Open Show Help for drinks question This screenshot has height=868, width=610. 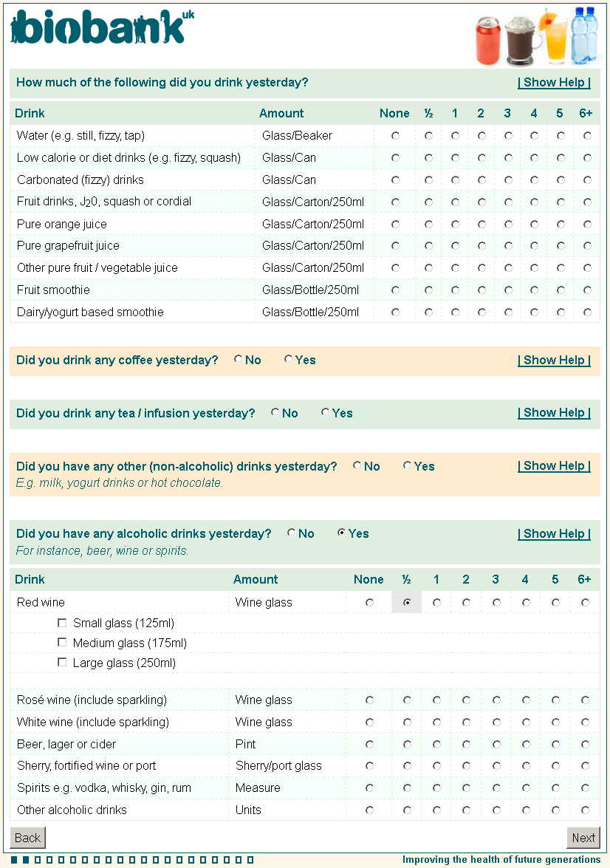(554, 83)
